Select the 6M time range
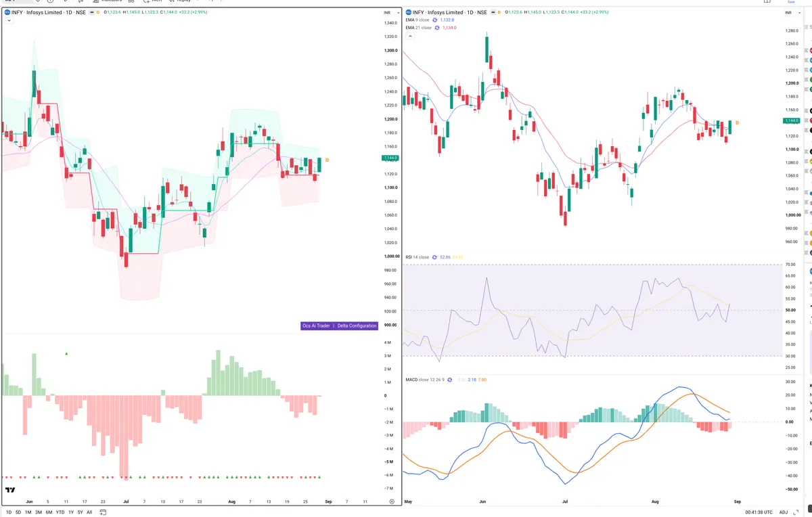Image resolution: width=812 pixels, height=517 pixels. click(x=49, y=512)
